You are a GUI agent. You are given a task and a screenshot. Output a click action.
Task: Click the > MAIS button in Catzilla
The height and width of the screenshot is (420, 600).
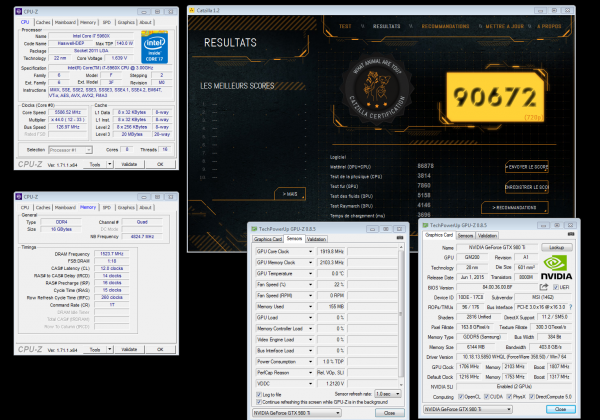coord(290,194)
